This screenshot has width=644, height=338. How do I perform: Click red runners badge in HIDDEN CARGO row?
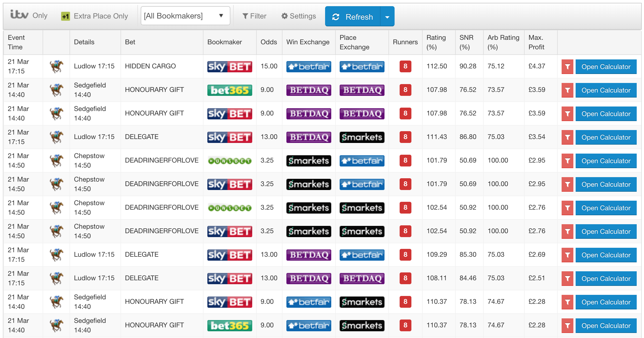(x=405, y=66)
